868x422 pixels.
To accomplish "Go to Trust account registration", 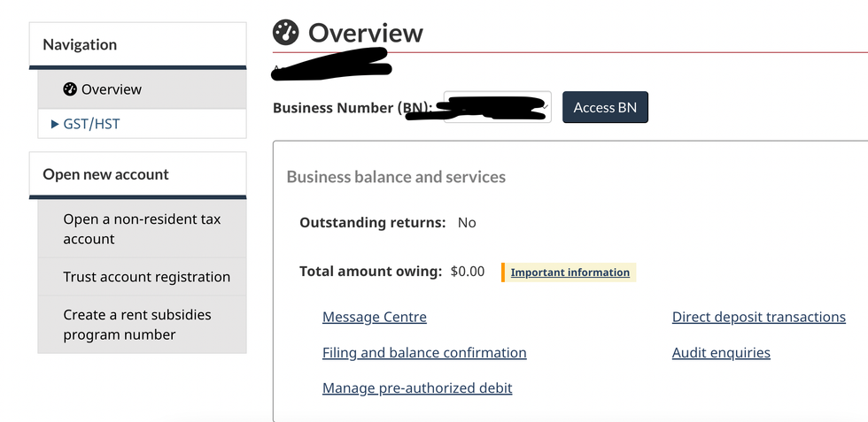I will [142, 277].
